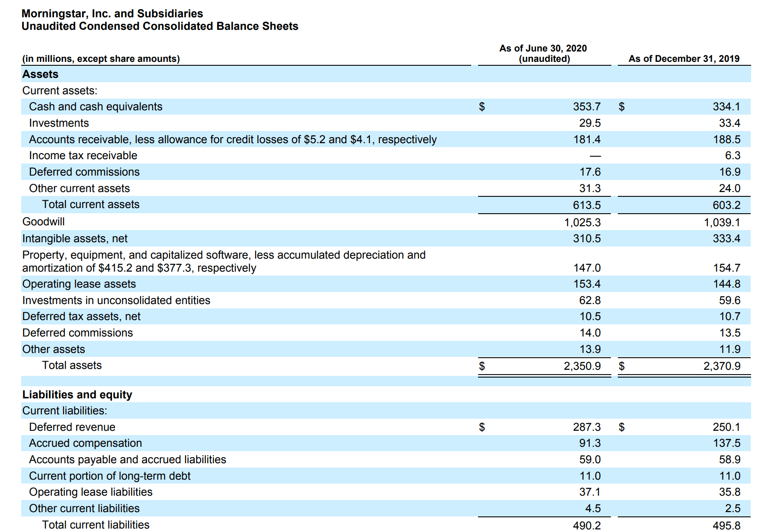Screen dimensions: 771x532
Task: Click the Cash and cash equivalents row label
Action: click(x=96, y=107)
